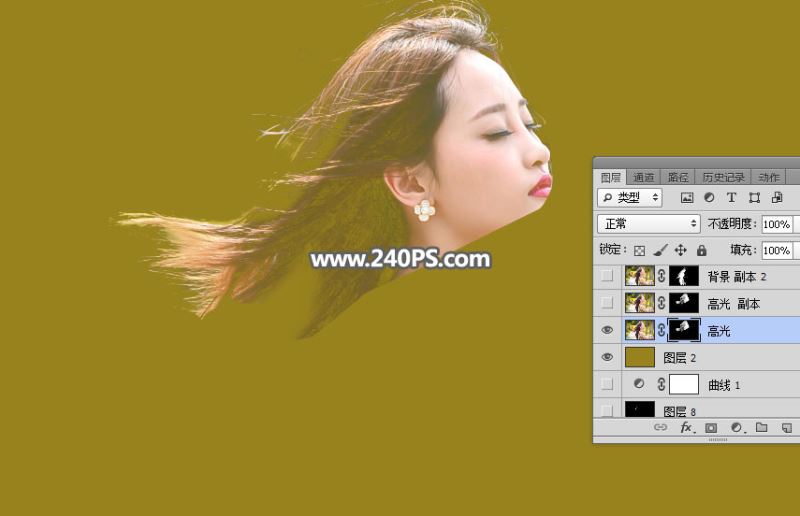Screen dimensions: 800x516
Task: Click the add layer mask button
Action: coord(711,427)
